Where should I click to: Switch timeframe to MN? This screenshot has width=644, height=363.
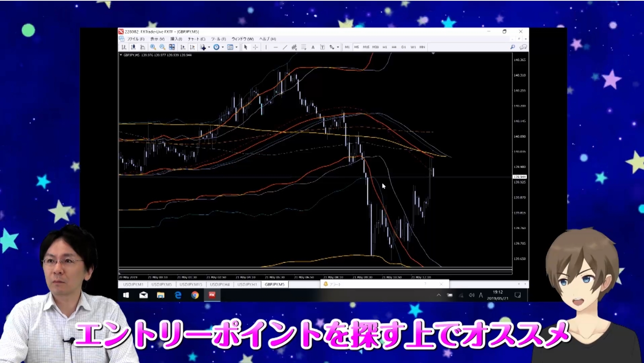(x=422, y=47)
